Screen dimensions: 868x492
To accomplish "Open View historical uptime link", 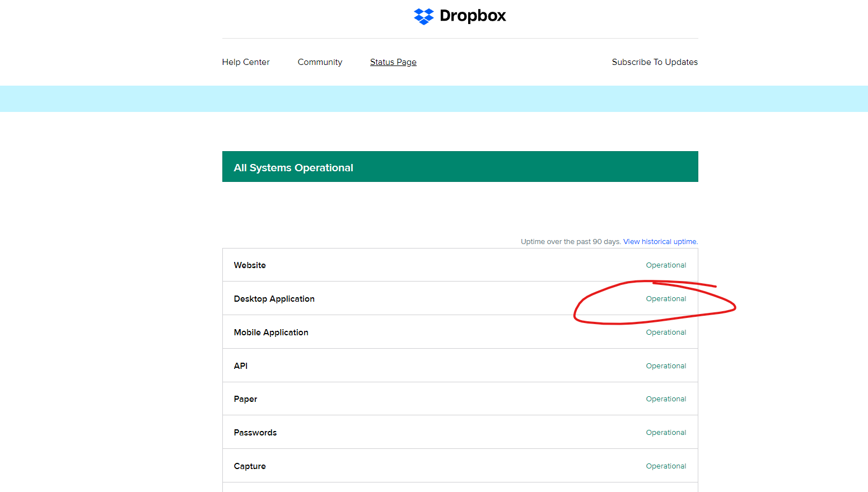I will tap(660, 242).
